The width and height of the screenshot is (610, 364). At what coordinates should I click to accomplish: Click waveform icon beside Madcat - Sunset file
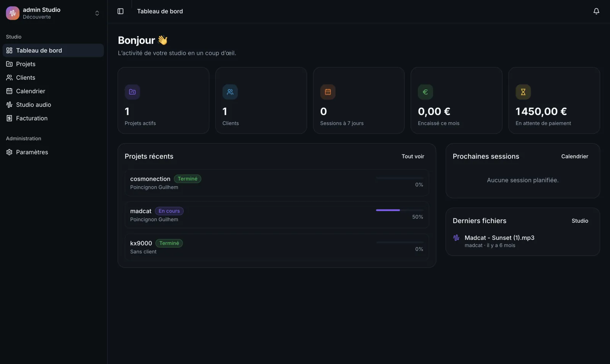click(456, 238)
